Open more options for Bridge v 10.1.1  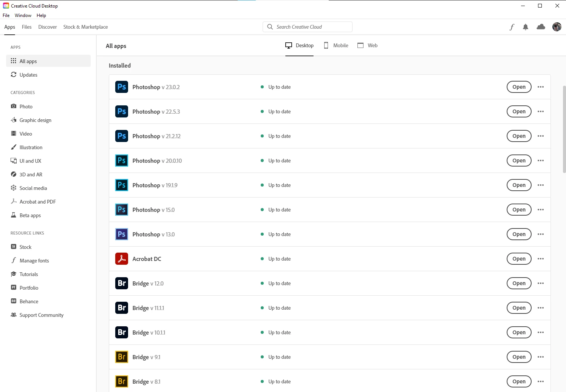coord(541,332)
